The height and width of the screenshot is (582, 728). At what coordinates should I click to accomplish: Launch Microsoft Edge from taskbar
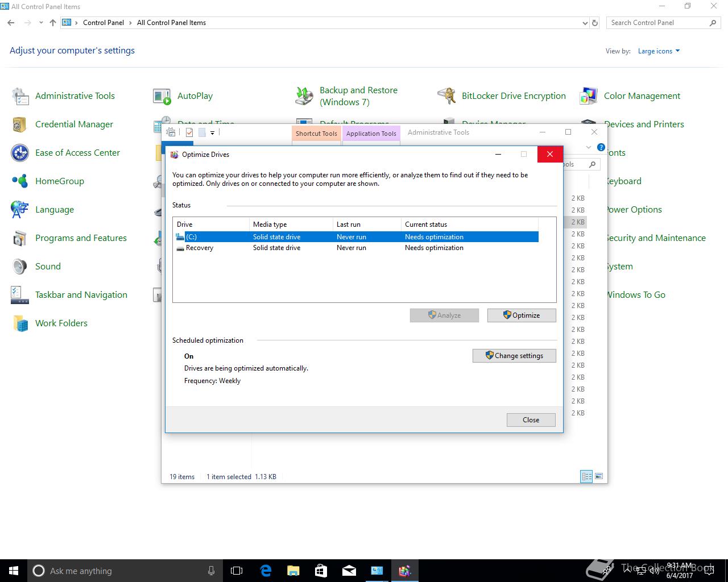click(x=266, y=571)
